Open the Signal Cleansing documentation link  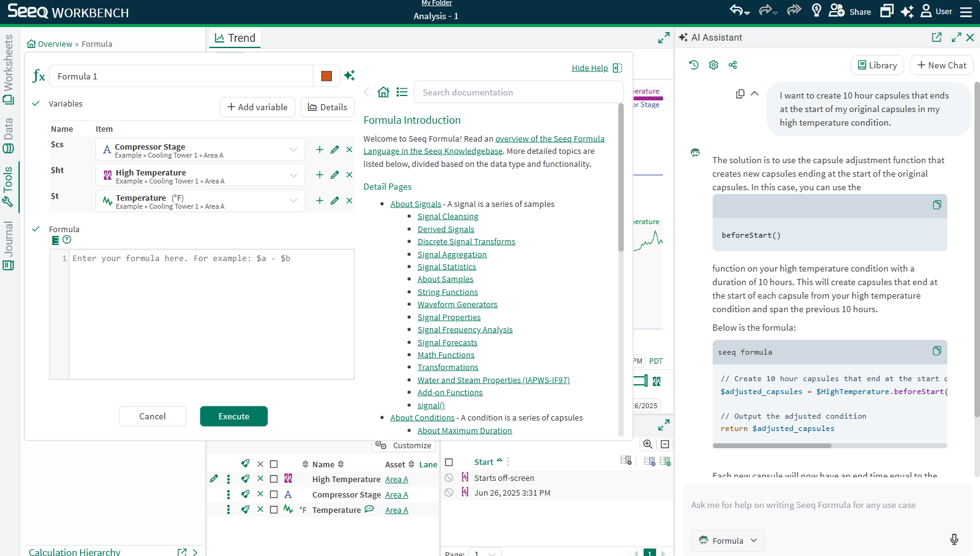(x=447, y=217)
